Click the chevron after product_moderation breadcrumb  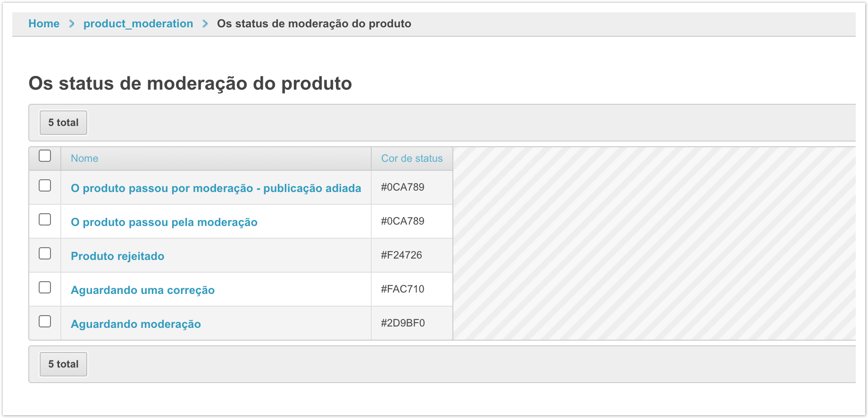(205, 24)
